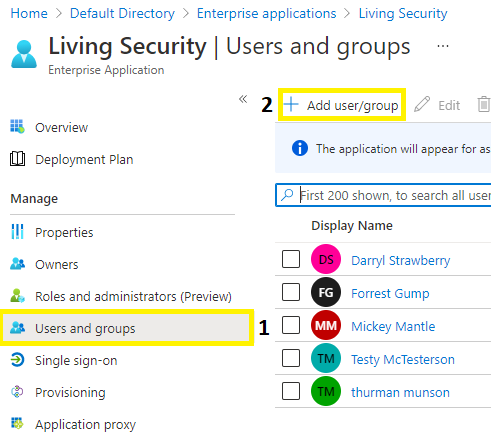
Task: Open the Application proxy menu item
Action: click(85, 424)
